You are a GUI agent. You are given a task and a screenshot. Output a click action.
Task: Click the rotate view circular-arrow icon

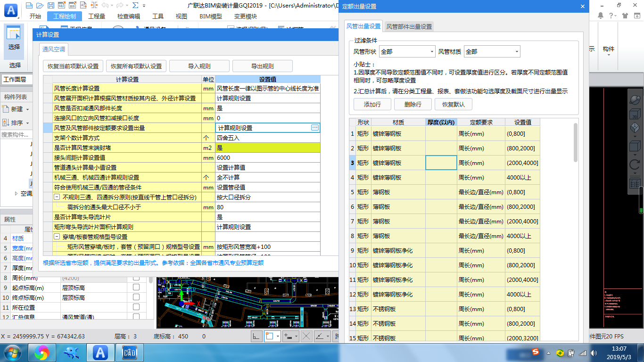point(635,165)
